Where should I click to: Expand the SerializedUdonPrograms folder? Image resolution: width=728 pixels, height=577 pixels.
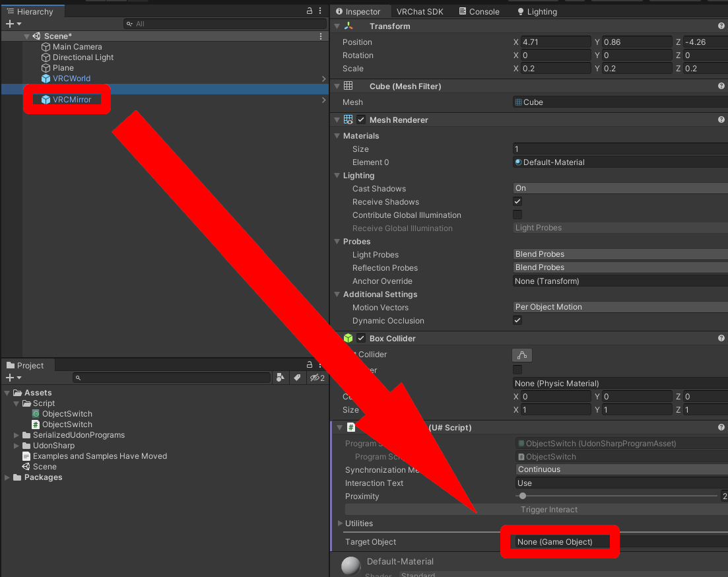pyautogui.click(x=17, y=435)
